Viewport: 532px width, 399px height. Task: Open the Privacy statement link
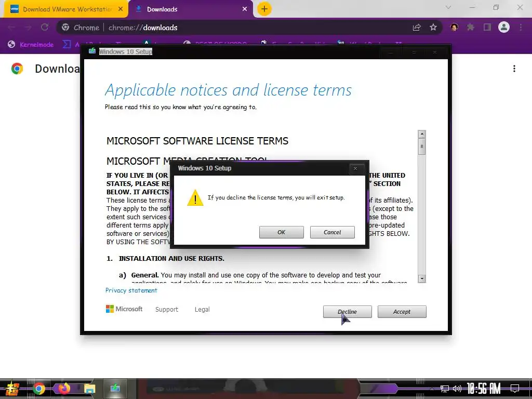coord(131,290)
